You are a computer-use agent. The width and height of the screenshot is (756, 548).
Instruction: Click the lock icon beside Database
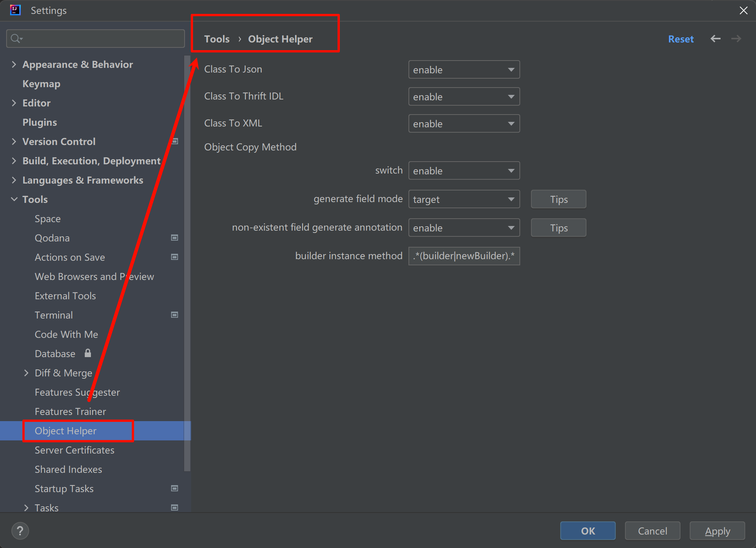[88, 353]
